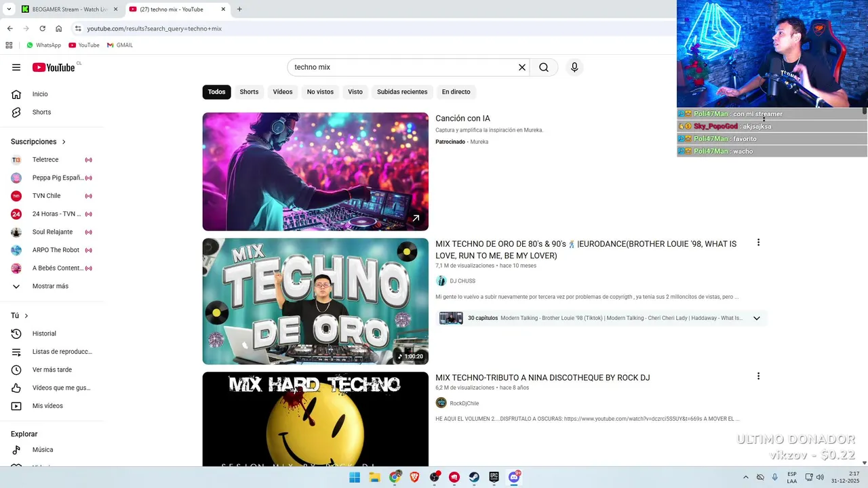Close the techno mix YouTube tab
The width and height of the screenshot is (868, 488).
pos(223,9)
